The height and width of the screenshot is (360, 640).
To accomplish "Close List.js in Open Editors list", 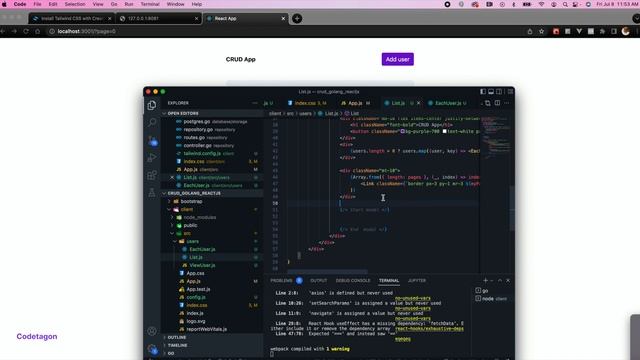I will point(172,178).
